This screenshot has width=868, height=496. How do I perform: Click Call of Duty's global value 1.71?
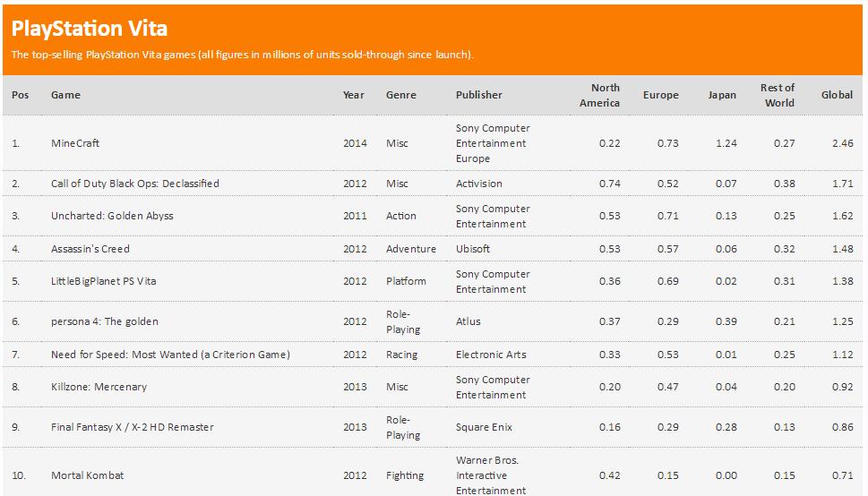click(843, 184)
